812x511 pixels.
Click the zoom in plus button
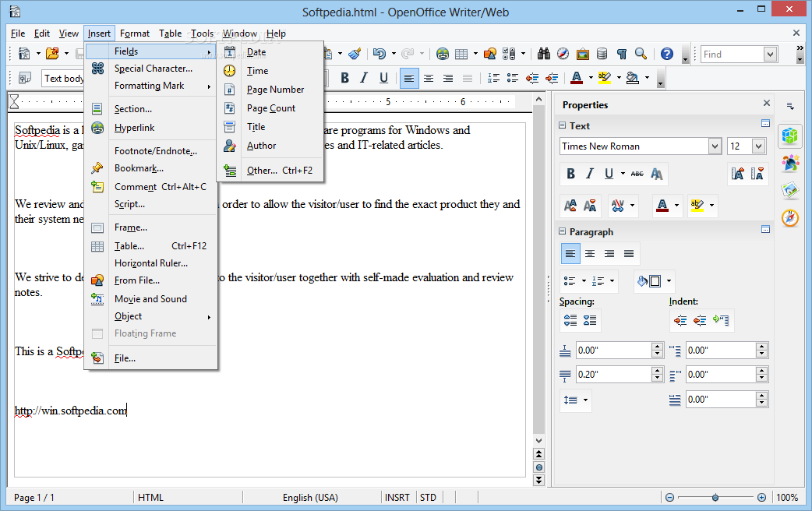click(x=761, y=498)
